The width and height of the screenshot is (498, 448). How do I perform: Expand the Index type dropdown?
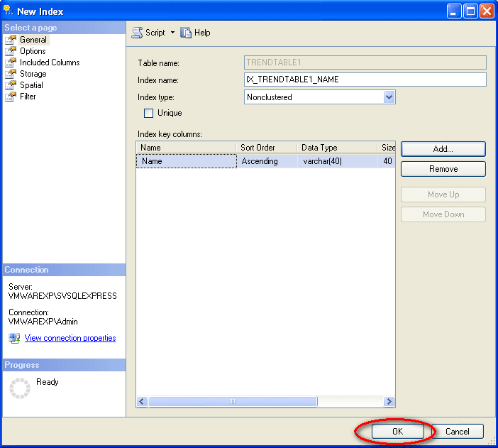(389, 97)
